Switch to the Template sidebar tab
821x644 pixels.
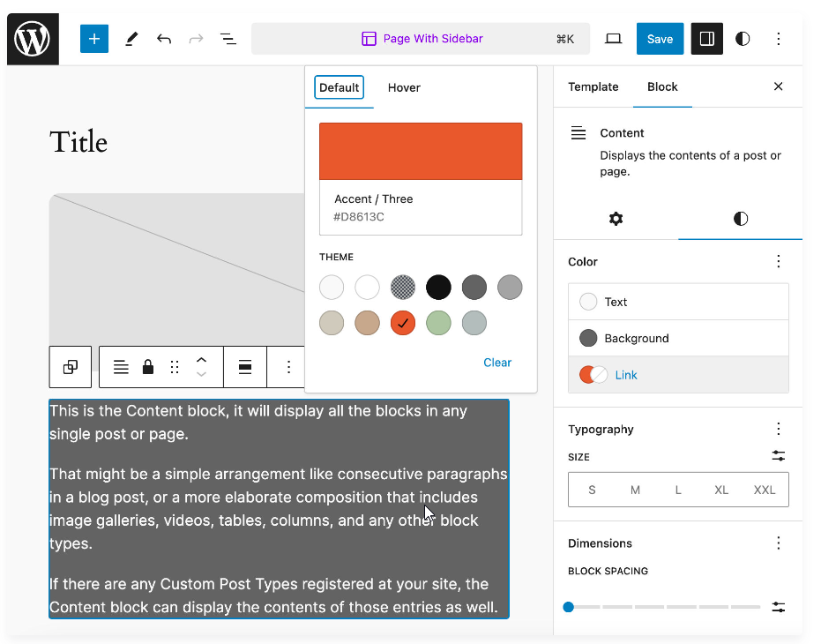tap(593, 87)
